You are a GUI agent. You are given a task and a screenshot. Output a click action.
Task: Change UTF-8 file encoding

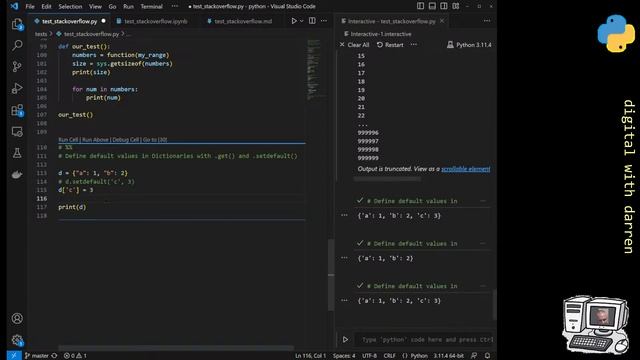point(369,356)
